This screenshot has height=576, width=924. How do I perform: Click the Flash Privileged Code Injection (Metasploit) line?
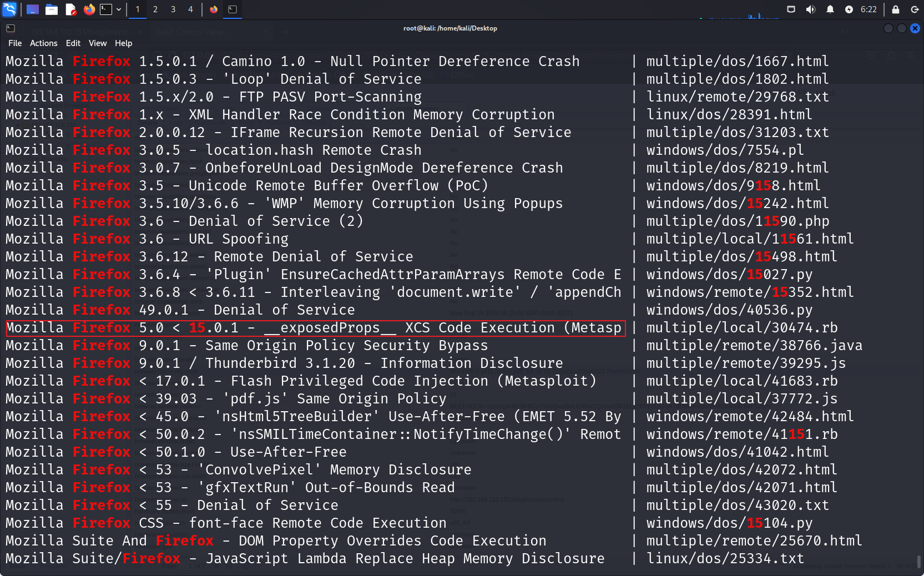(x=301, y=381)
